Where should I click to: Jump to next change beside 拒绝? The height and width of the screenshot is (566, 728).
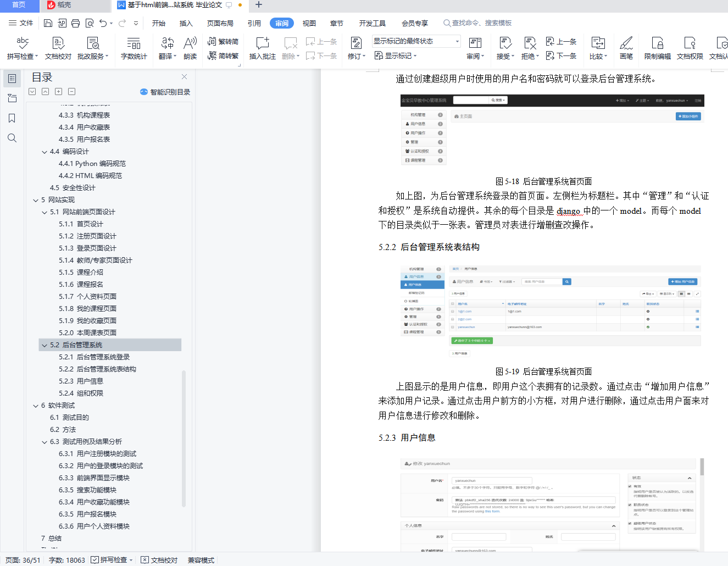click(x=561, y=56)
